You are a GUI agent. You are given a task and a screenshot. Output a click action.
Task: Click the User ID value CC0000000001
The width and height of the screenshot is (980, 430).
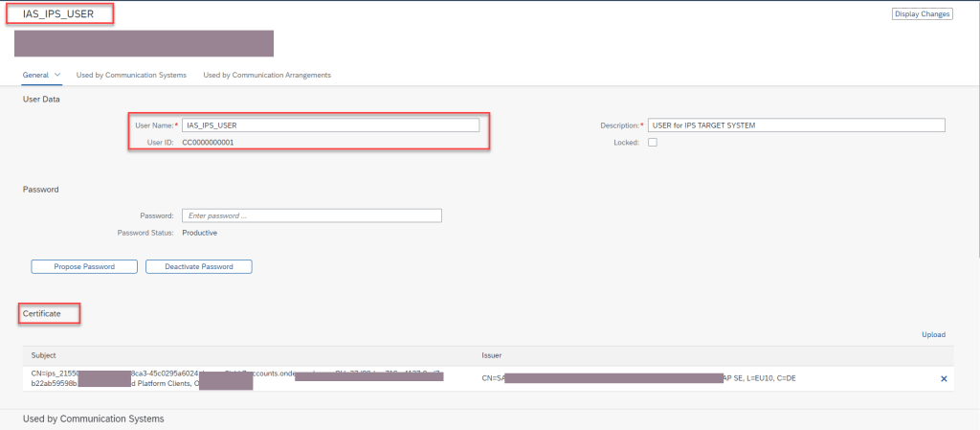[x=208, y=142]
